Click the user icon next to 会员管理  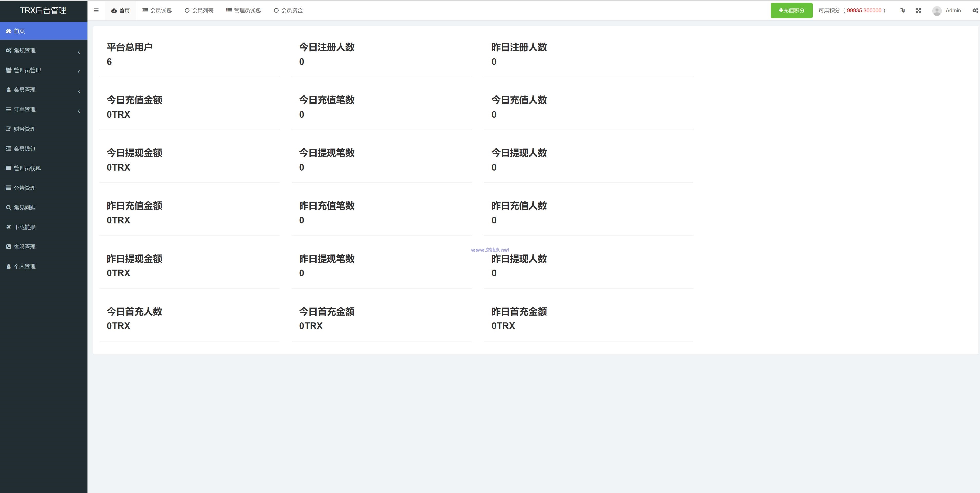(x=8, y=90)
